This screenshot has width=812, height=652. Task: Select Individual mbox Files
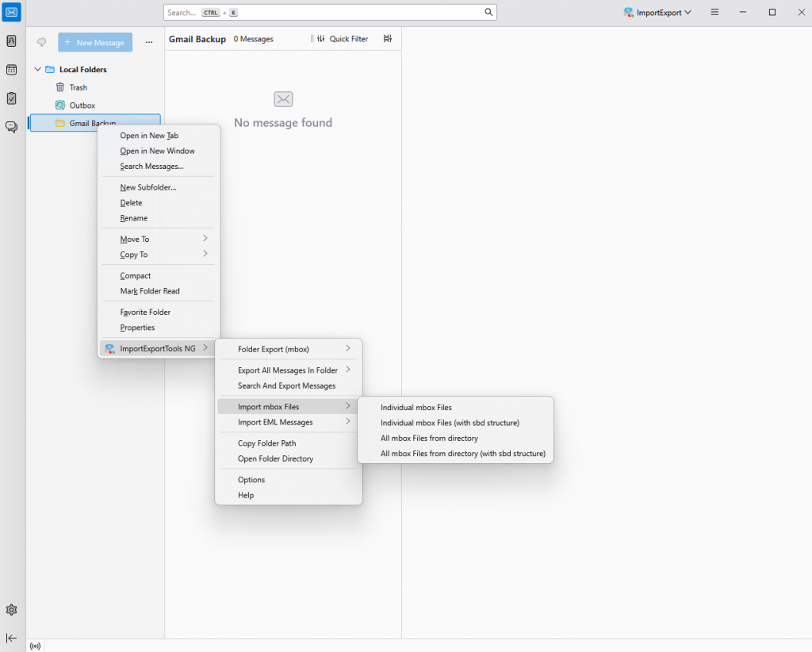point(455,408)
